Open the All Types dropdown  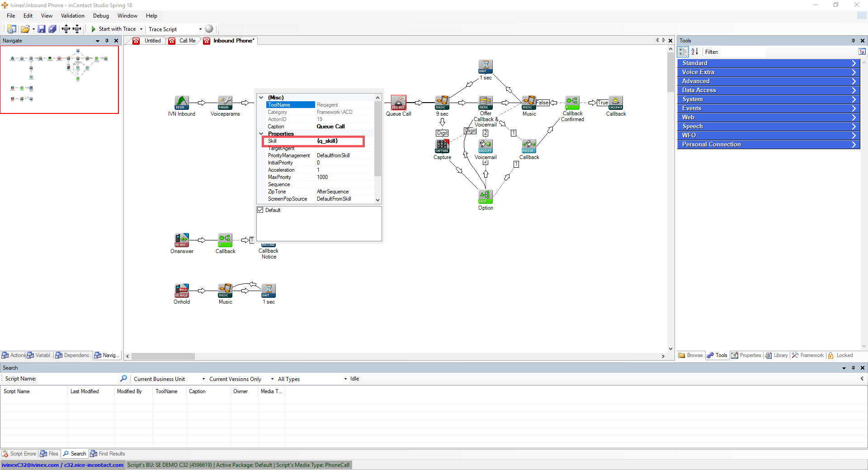(x=345, y=379)
